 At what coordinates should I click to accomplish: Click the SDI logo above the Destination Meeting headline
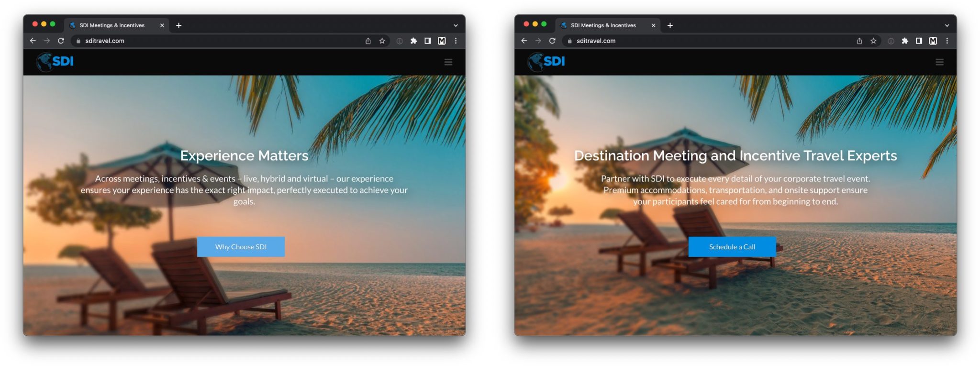pos(546,62)
